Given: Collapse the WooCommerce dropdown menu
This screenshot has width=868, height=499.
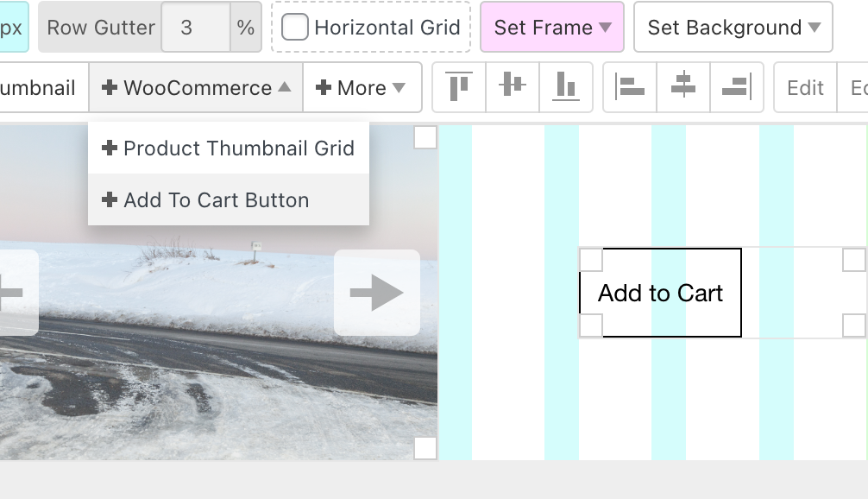Looking at the screenshot, I should [x=196, y=87].
